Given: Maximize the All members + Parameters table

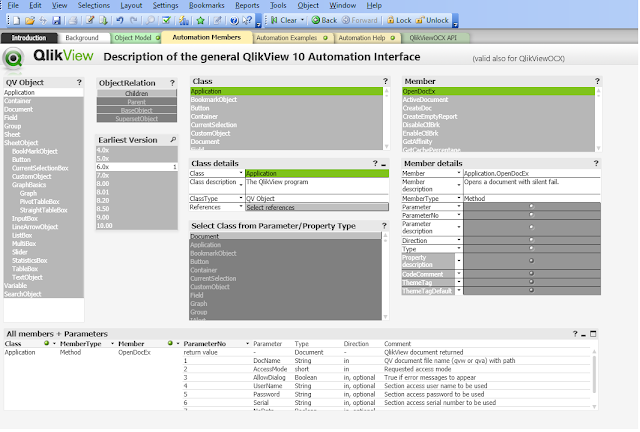Looking at the screenshot, I should click(593, 334).
